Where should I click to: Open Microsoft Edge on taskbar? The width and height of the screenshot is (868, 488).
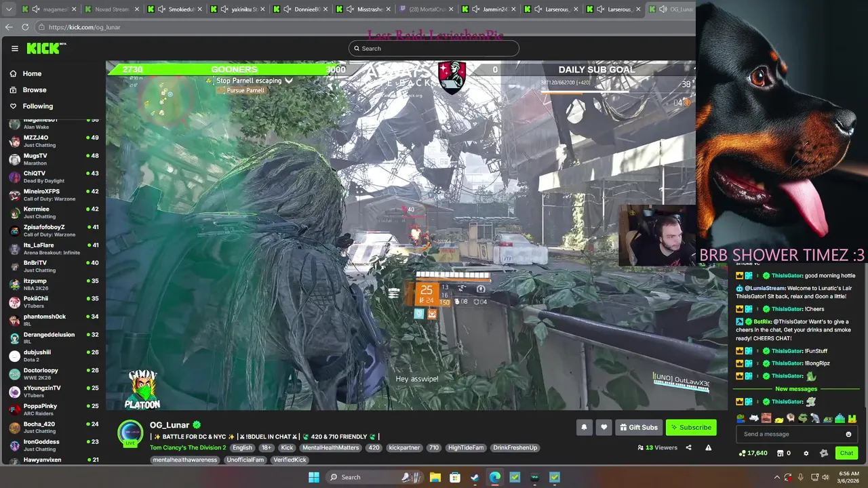(x=495, y=477)
